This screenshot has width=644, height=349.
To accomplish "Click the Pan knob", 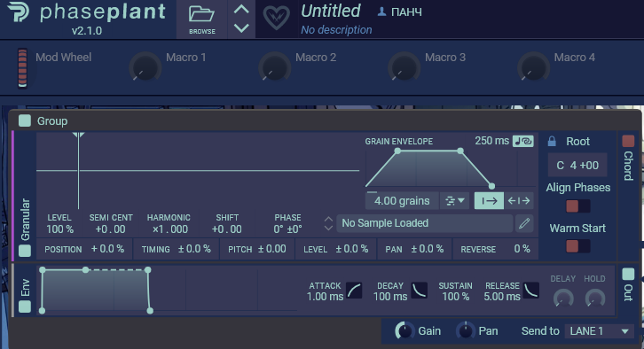I will [x=466, y=330].
